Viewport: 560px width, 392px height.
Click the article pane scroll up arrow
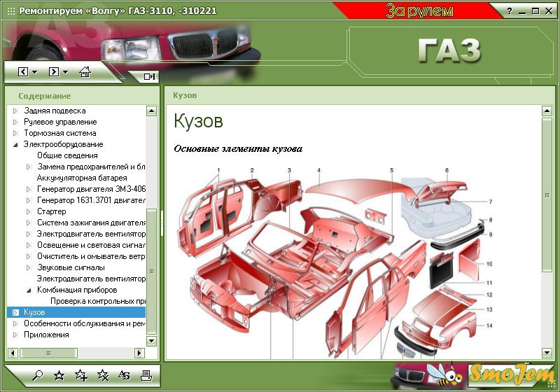pyautogui.click(x=547, y=111)
